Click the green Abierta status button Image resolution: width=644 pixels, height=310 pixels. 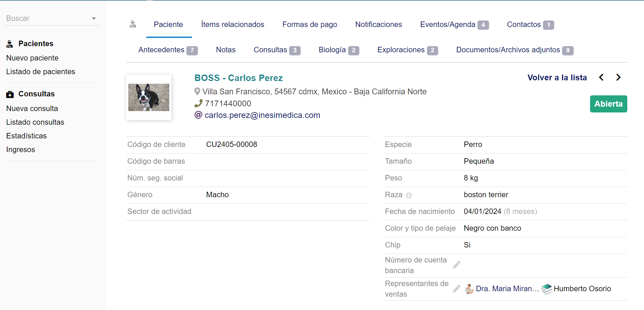point(609,104)
